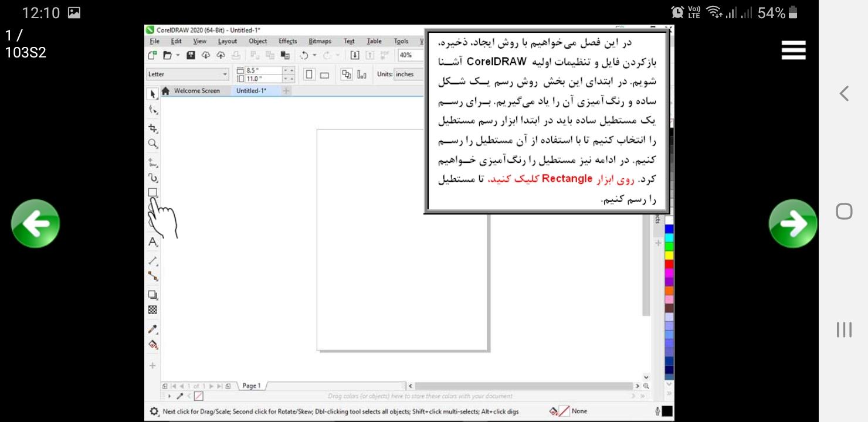Open the Units inches dropdown
The image size is (868, 422).
408,74
